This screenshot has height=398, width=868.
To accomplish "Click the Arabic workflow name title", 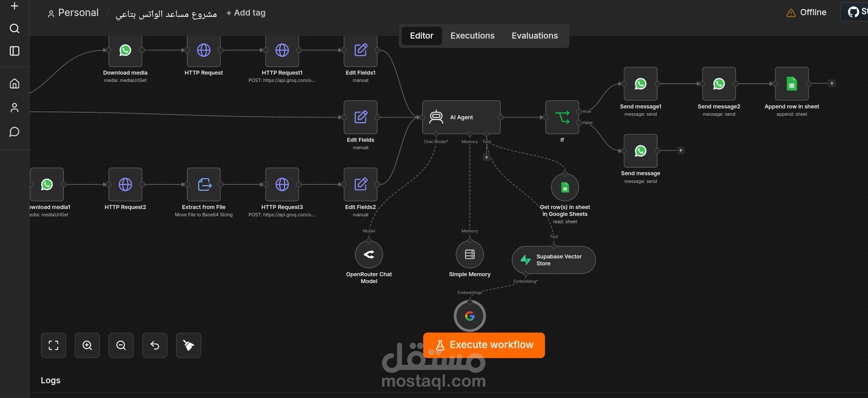I will tap(166, 14).
